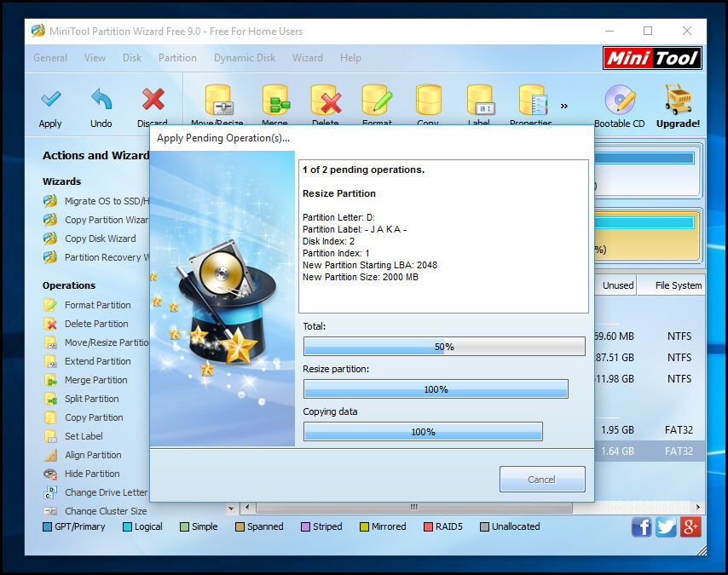Click the horizontal scrollbar right arrow

[x=698, y=507]
